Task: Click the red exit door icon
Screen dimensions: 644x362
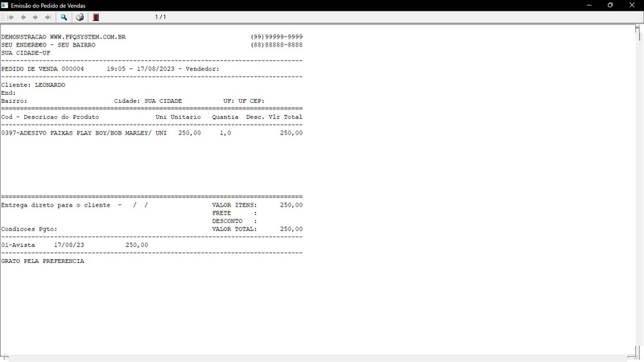Action: click(x=96, y=17)
